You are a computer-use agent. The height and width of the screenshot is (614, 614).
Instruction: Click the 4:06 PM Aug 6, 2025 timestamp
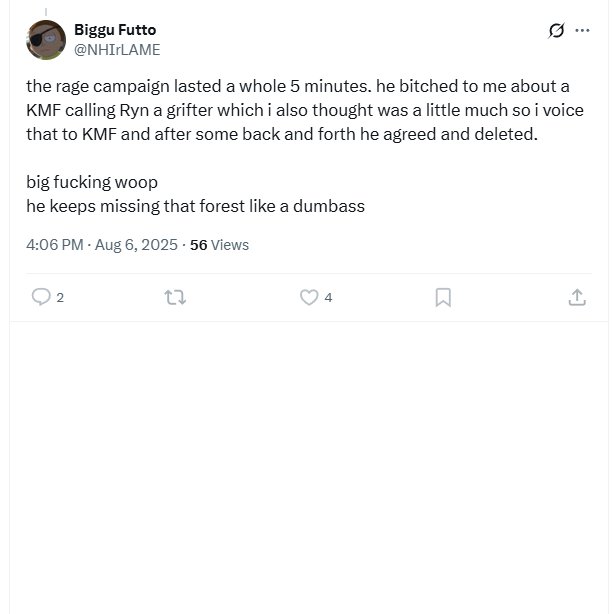(x=102, y=245)
